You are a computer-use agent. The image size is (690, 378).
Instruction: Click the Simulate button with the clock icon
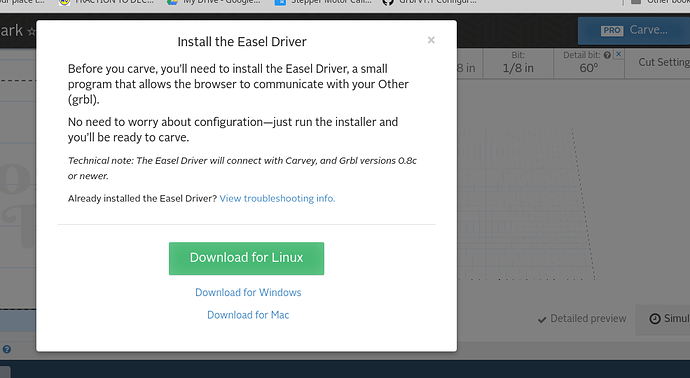664,319
